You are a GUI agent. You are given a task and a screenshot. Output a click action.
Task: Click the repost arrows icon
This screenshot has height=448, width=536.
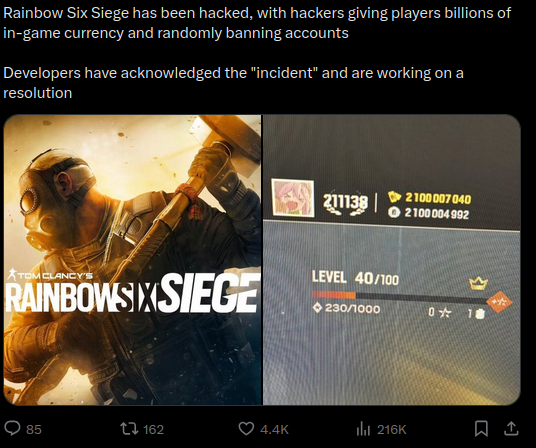pyautogui.click(x=129, y=429)
